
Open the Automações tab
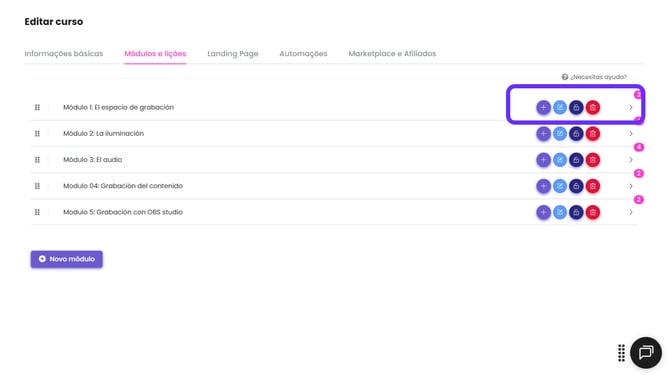303,54
